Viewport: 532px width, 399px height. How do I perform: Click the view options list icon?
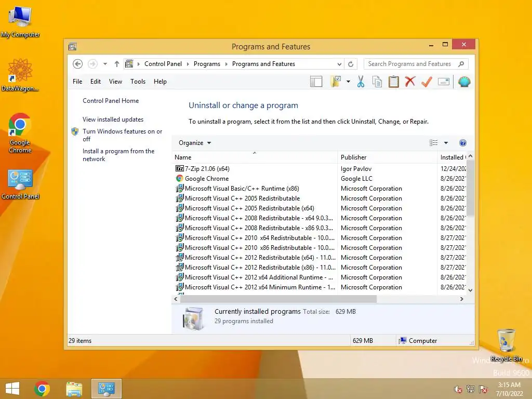pos(434,143)
